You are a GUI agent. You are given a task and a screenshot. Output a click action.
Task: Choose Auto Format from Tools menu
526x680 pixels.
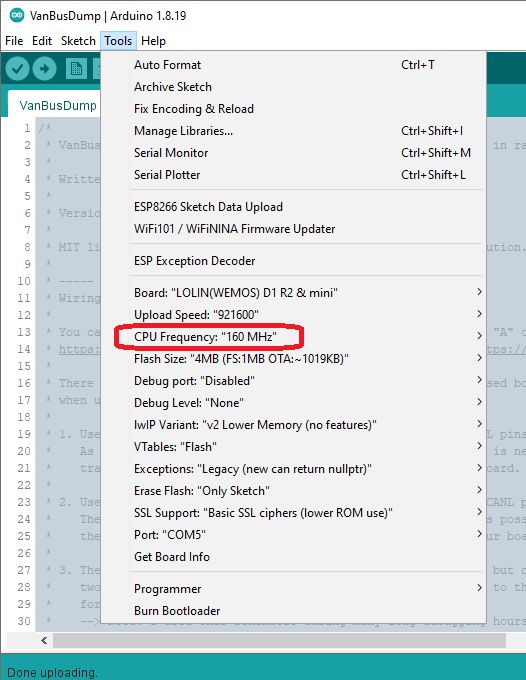pos(293,65)
